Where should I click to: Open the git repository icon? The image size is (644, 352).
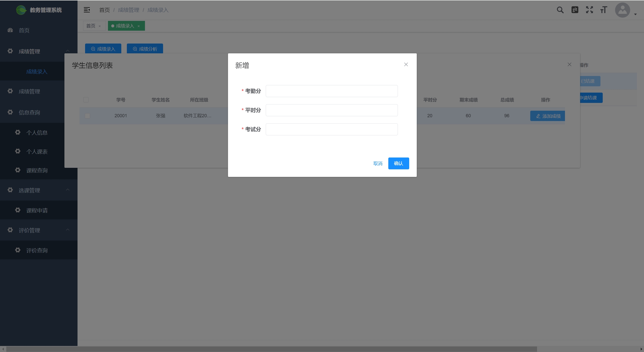[x=575, y=10]
